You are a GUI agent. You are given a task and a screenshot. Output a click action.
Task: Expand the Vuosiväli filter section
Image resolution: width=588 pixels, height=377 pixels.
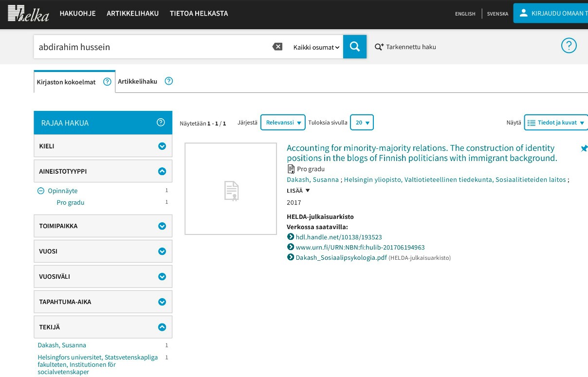tap(103, 276)
